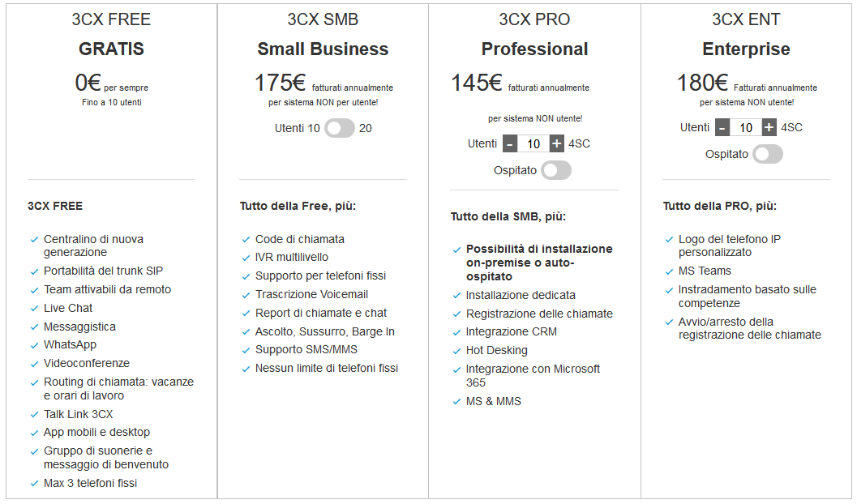
Task: Enable the Ospitato toggle in Enterprise plan
Action: 768,154
